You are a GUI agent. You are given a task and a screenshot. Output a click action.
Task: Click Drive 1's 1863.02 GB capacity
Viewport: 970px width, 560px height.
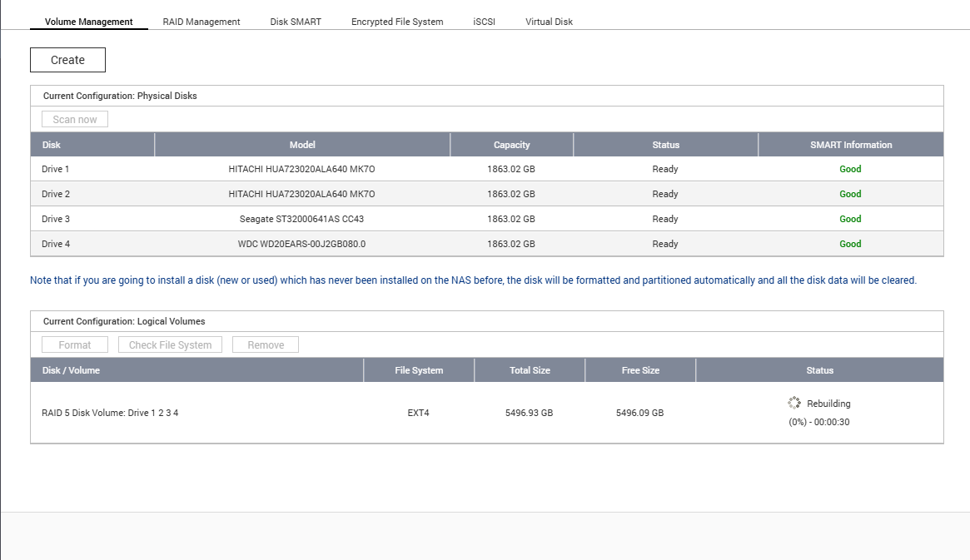(511, 169)
